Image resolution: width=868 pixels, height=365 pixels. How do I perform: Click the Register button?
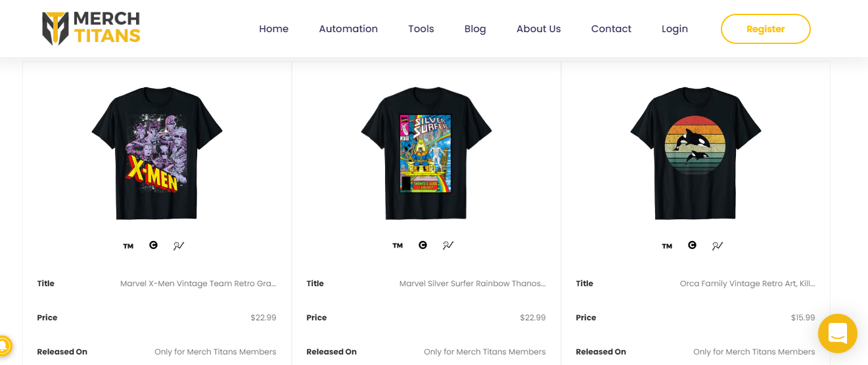tap(765, 29)
